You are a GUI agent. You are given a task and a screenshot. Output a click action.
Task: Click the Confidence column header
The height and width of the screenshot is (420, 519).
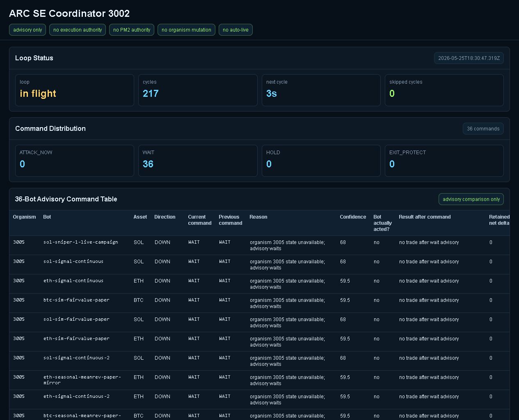click(353, 217)
